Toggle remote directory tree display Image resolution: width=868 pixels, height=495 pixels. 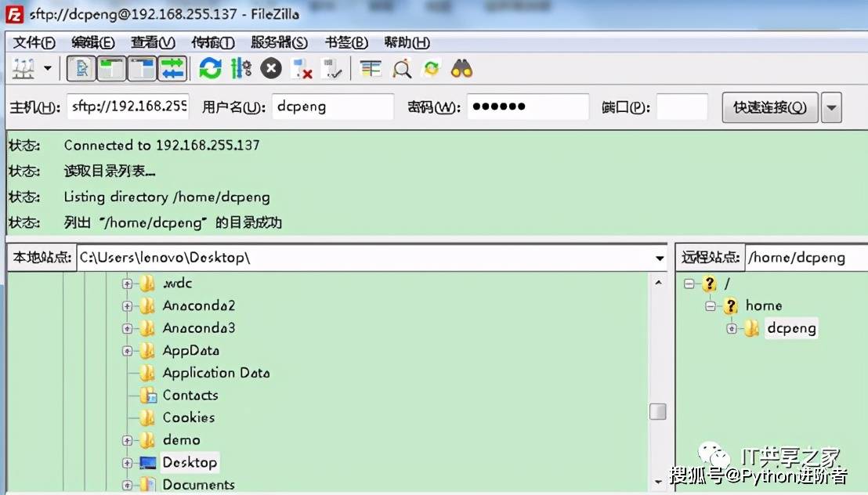142,69
